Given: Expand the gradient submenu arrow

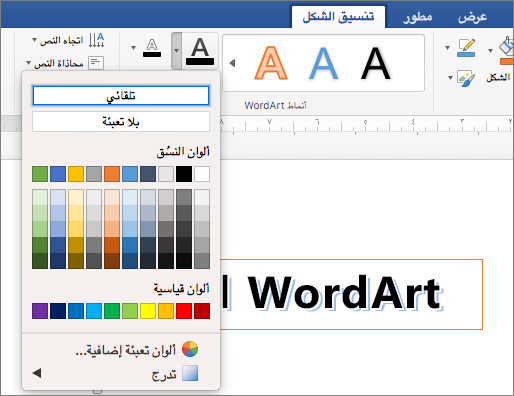Looking at the screenshot, I should 37,373.
